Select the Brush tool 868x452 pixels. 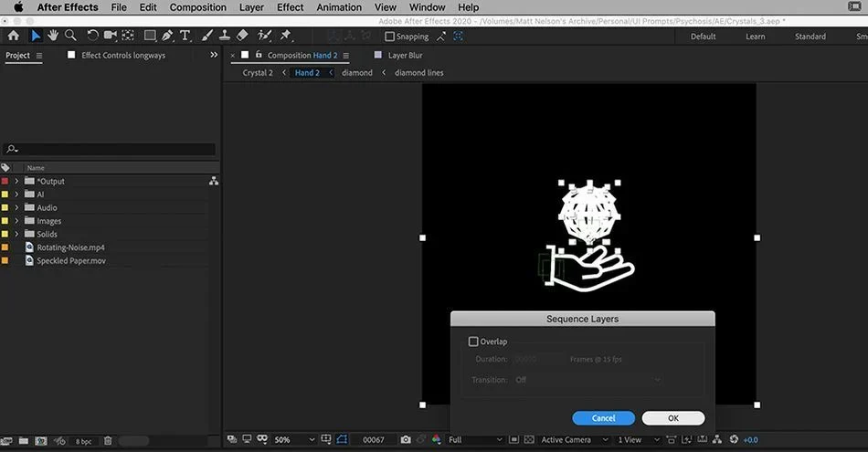click(x=207, y=36)
